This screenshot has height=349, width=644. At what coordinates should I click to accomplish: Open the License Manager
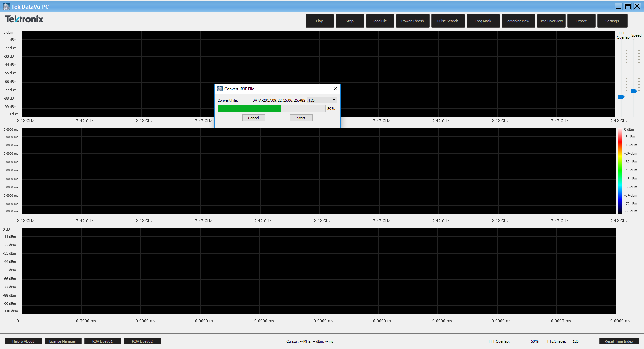(63, 341)
